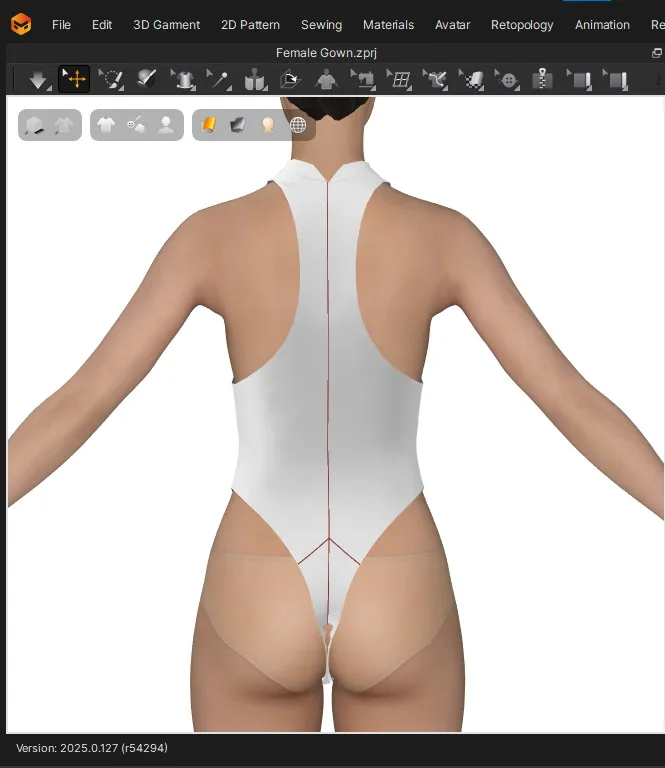Click the Version: 2025.0.127 (r54294) text
The height and width of the screenshot is (768, 665).
(x=92, y=748)
